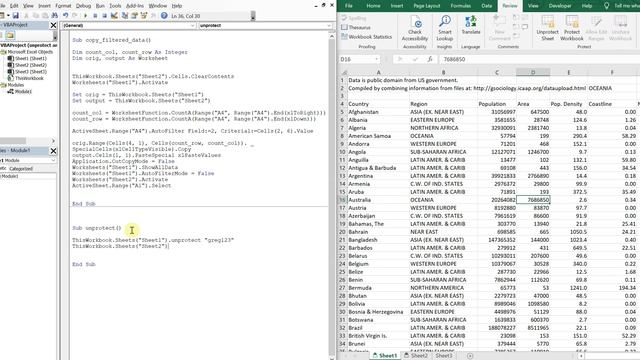This screenshot has width=640, height=360.
Task: Add a new sheet with plus button
Action: pyautogui.click(x=470, y=356)
